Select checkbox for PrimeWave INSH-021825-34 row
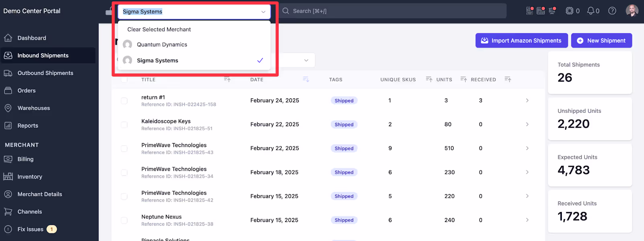 point(124,172)
